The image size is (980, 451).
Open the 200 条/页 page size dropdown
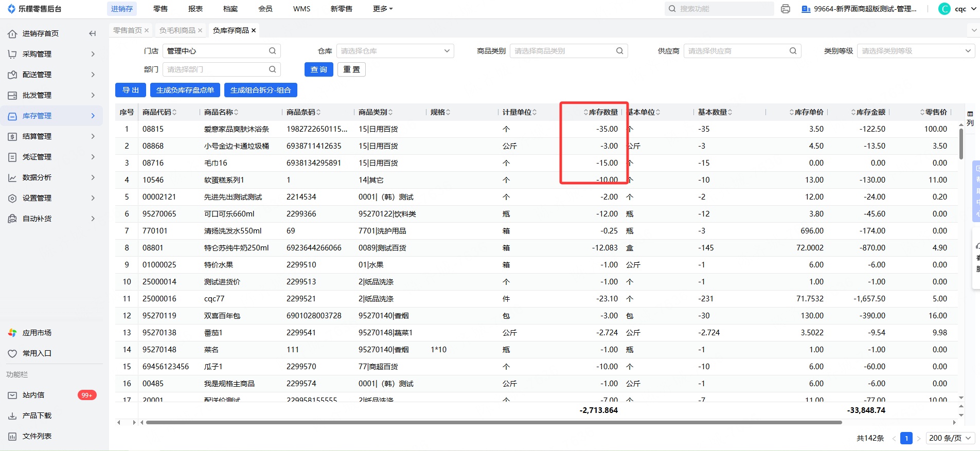pyautogui.click(x=950, y=438)
